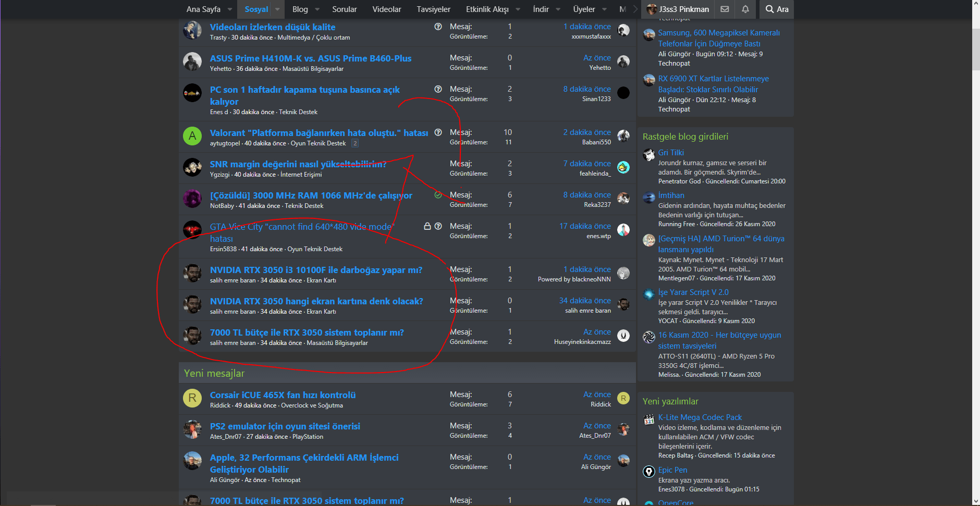The image size is (980, 506).
Task: Click the Epic Pen software icon
Action: [649, 472]
